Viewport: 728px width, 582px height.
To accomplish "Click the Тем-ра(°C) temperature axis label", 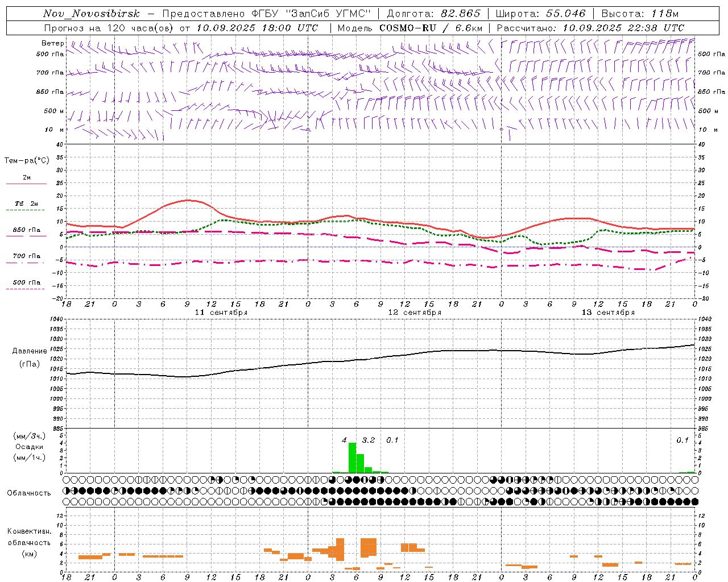I will [27, 161].
